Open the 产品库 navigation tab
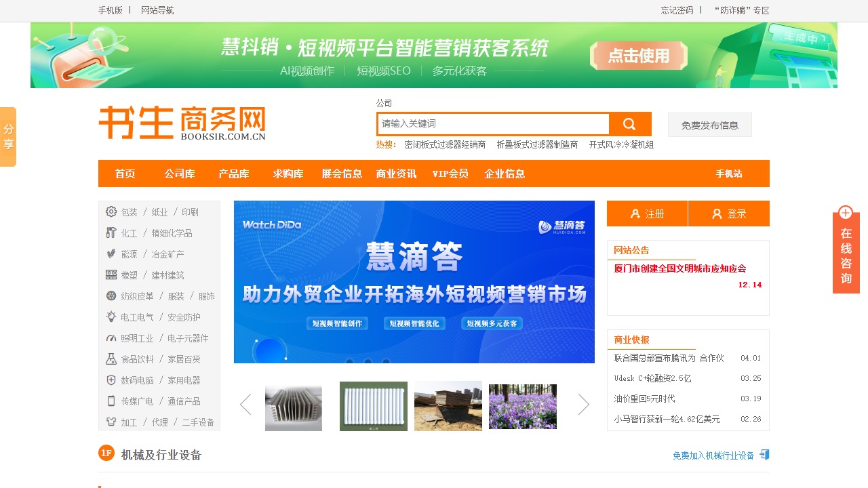This screenshot has width=868, height=488. coord(233,174)
